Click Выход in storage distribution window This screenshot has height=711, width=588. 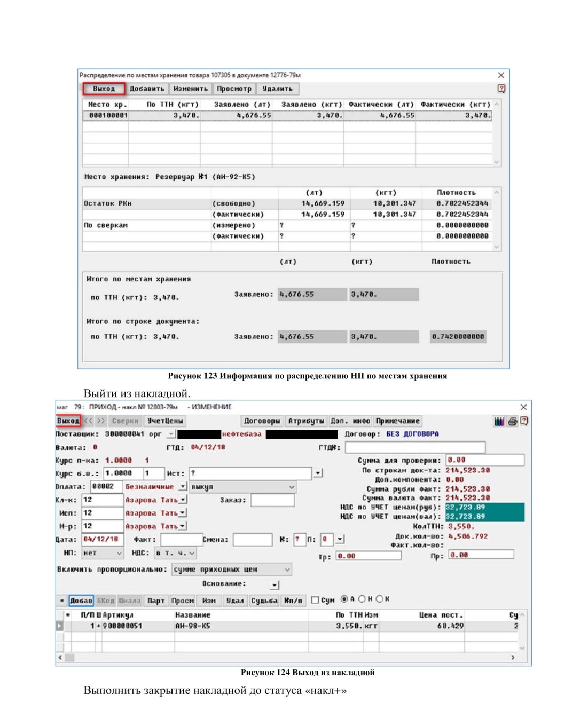(x=104, y=89)
